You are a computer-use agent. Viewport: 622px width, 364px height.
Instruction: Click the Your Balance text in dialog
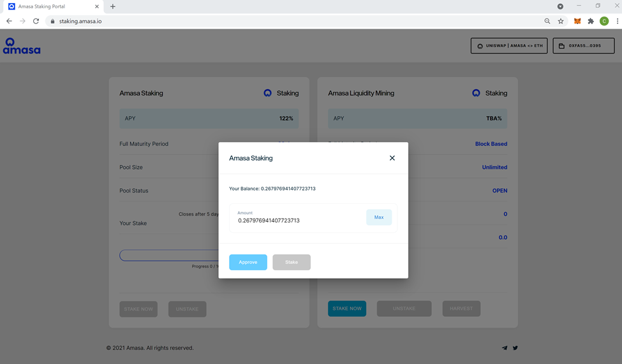272,189
